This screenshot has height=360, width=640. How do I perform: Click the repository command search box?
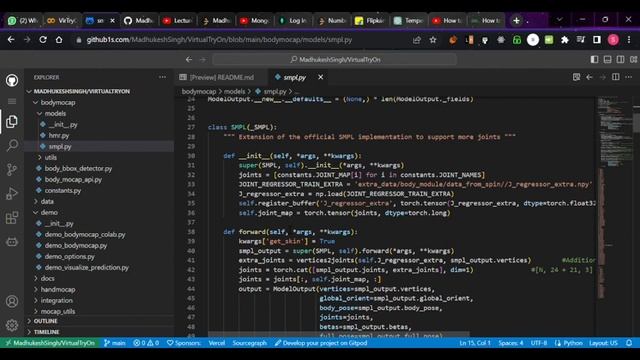click(335, 60)
